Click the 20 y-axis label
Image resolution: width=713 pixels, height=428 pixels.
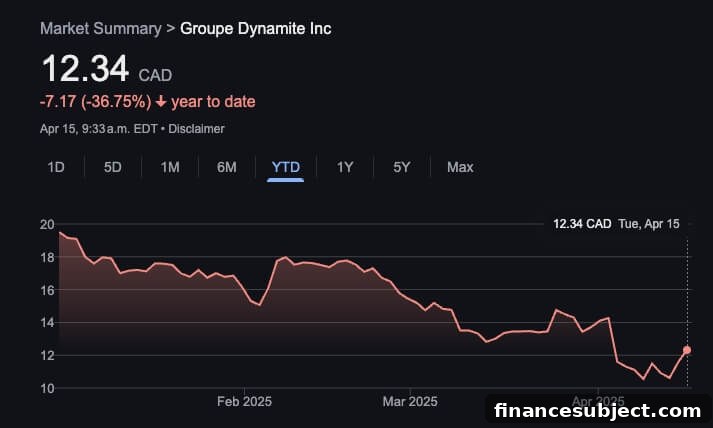click(47, 224)
